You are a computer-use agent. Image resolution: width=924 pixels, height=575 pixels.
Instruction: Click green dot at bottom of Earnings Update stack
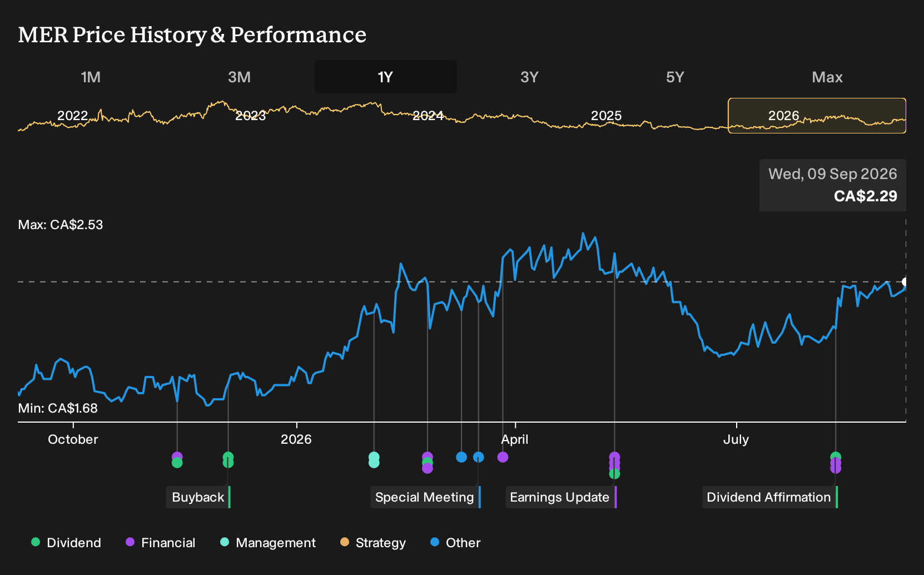coord(614,474)
